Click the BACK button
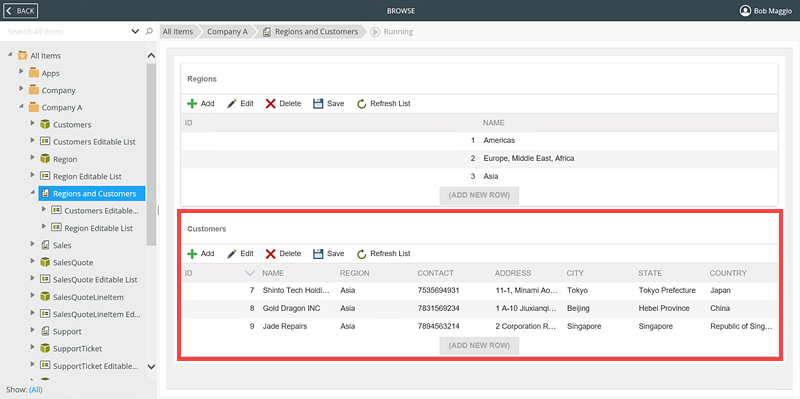The width and height of the screenshot is (800, 399). (x=21, y=11)
